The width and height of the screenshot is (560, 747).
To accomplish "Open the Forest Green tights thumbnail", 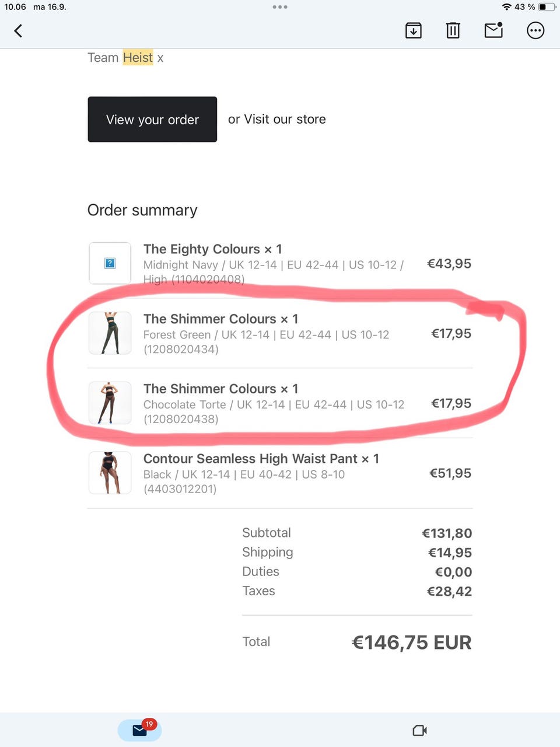I will 110,333.
